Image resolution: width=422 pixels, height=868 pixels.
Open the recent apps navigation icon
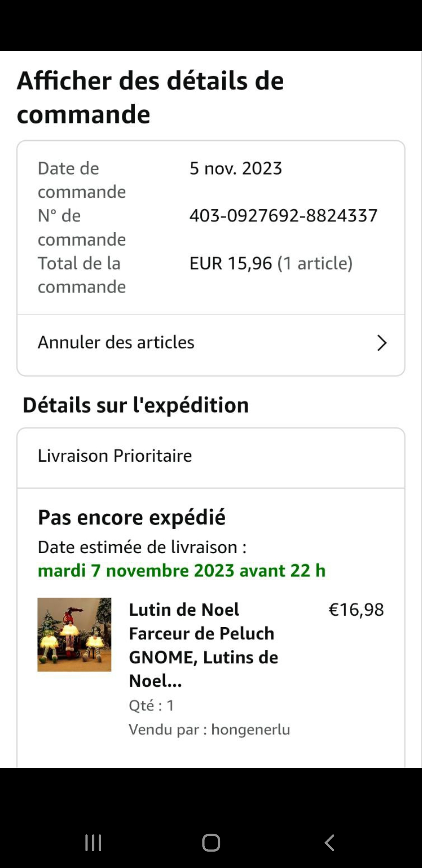click(x=93, y=843)
